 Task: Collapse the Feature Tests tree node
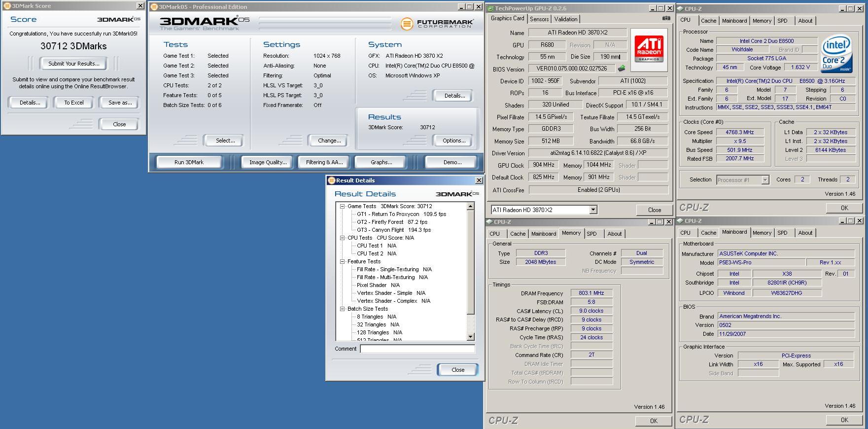[x=342, y=262]
